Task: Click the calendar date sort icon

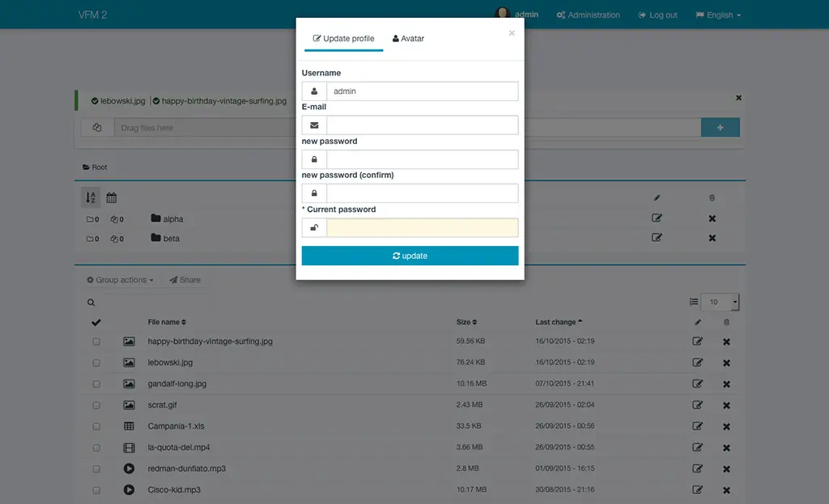Action: (x=112, y=197)
